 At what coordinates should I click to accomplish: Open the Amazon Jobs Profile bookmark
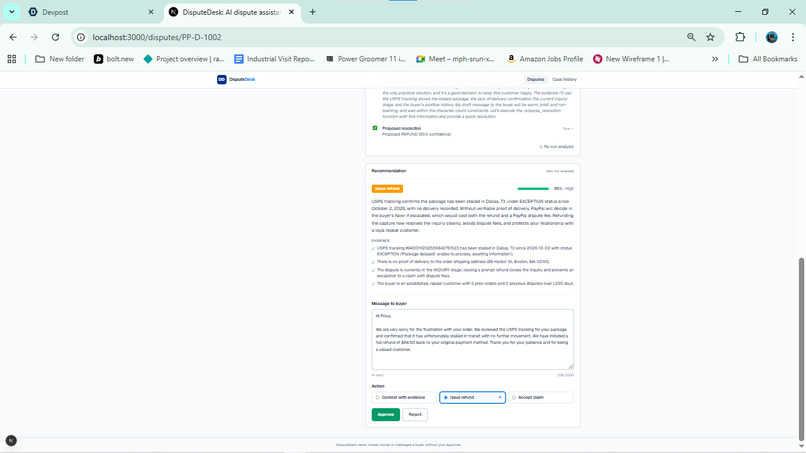point(545,59)
